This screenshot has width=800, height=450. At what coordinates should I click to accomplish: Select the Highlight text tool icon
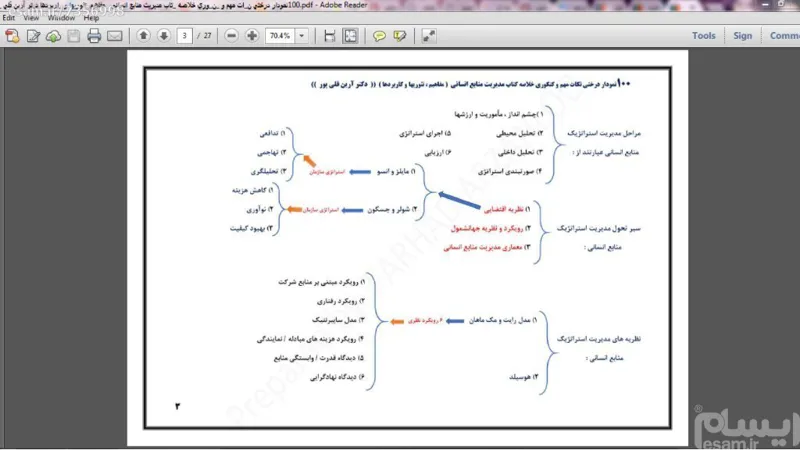[399, 36]
